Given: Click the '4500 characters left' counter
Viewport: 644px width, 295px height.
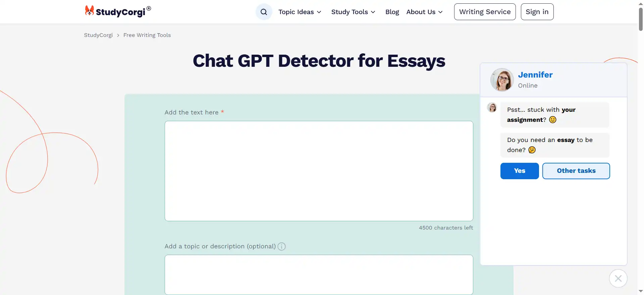Looking at the screenshot, I should click(x=446, y=228).
